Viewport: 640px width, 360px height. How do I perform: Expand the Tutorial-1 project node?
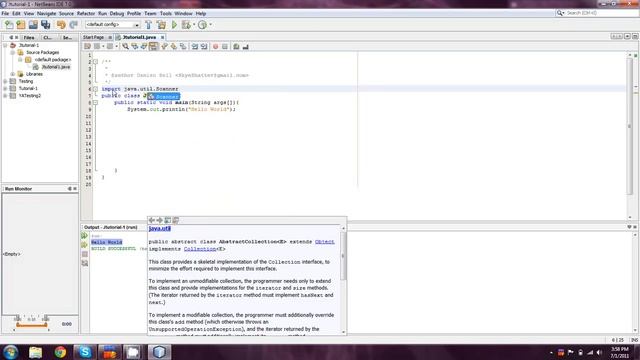pyautogui.click(x=5, y=88)
